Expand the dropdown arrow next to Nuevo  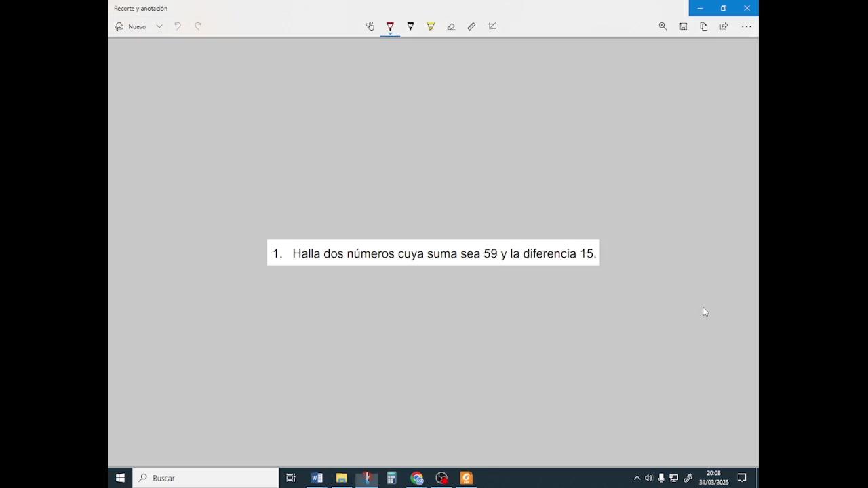point(159,26)
